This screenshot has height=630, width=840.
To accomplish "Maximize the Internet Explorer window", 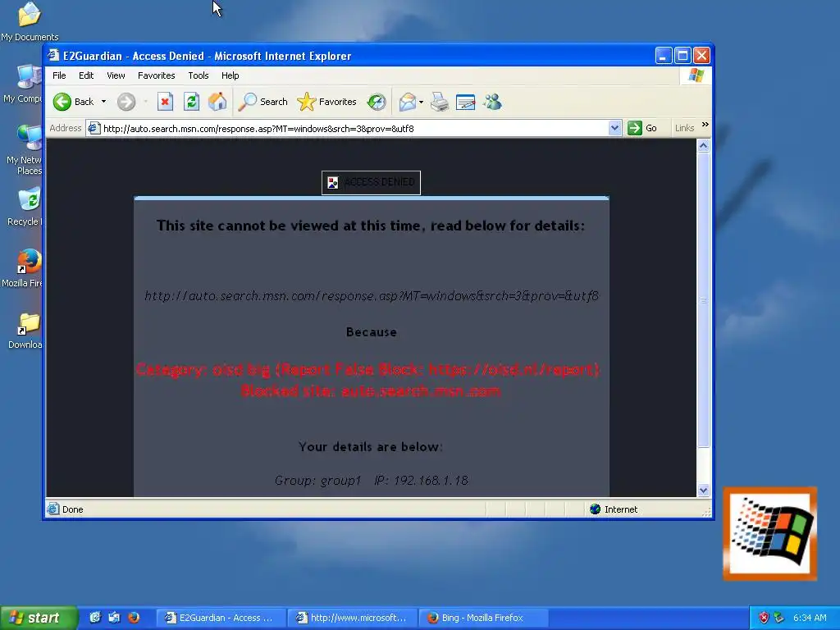I will pyautogui.click(x=682, y=55).
